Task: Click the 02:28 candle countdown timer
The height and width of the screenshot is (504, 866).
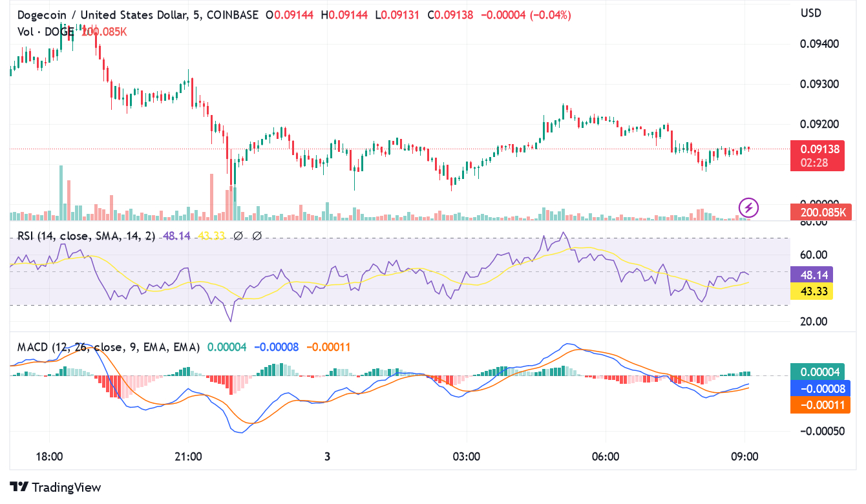Action: click(x=813, y=163)
